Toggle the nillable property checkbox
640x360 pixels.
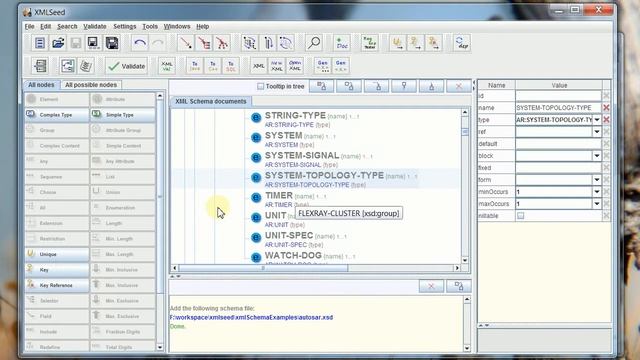pyautogui.click(x=520, y=216)
